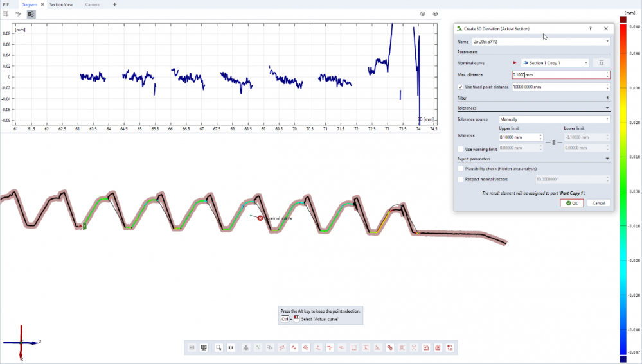This screenshot has width=642, height=364.
Task: Click the selection rectangle tool in bottom toolbar
Action: 219,347
